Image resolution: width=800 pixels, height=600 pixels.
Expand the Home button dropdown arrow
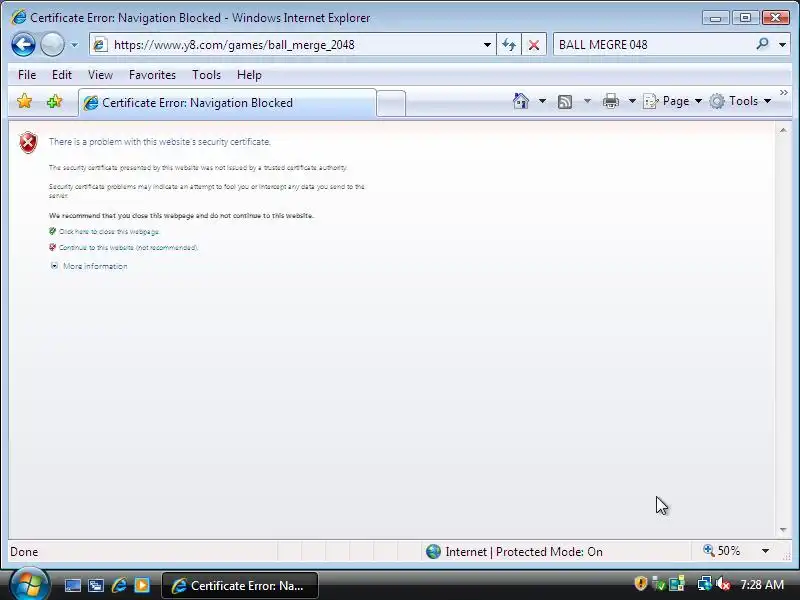[x=542, y=101]
